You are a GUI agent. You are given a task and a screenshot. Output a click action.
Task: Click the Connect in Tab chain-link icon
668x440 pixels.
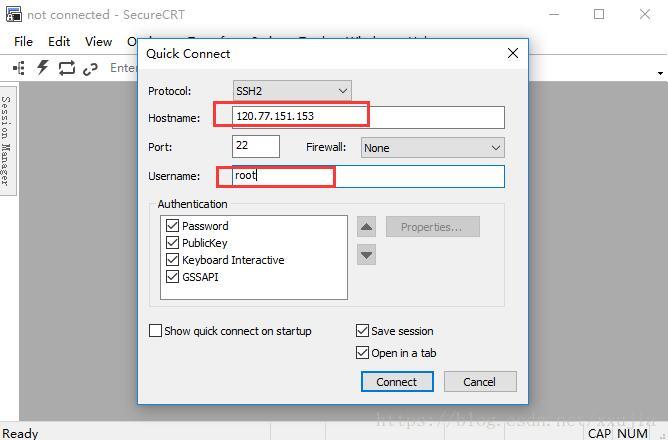(x=90, y=68)
